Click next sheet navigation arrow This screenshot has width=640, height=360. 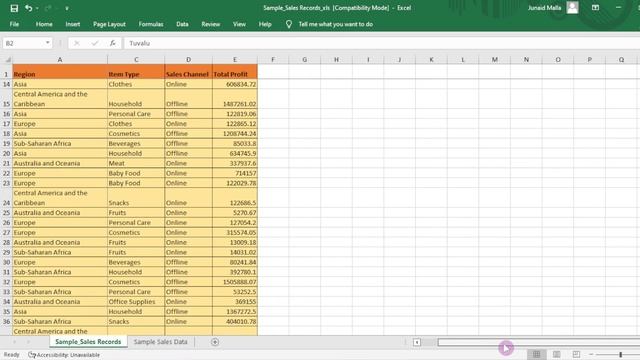[28, 342]
